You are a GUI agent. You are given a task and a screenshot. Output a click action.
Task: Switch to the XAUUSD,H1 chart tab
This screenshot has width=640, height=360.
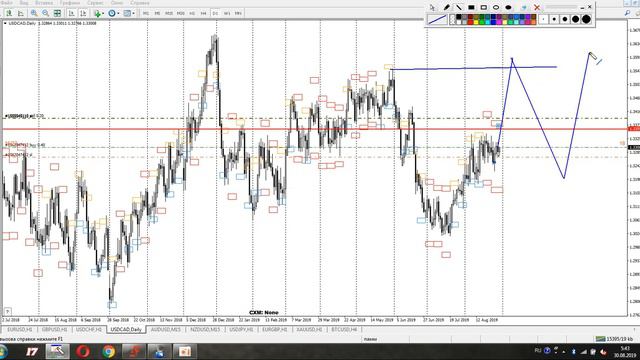coord(309,329)
